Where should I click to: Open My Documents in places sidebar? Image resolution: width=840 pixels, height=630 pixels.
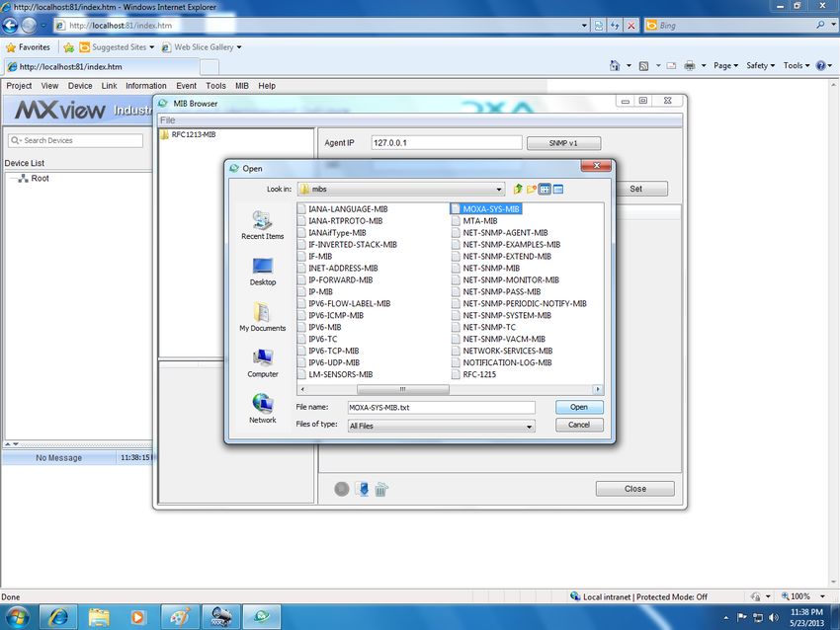pos(263,317)
